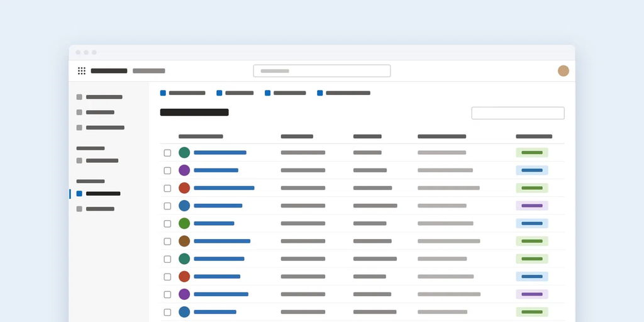Screen dimensions: 644x322
Task: Click the brown avatar in the table
Action: (x=184, y=241)
